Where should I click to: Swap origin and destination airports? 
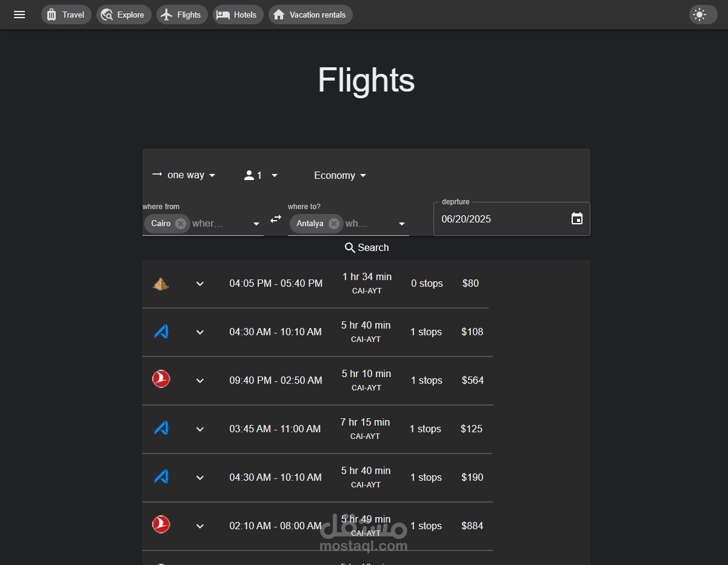pos(276,219)
